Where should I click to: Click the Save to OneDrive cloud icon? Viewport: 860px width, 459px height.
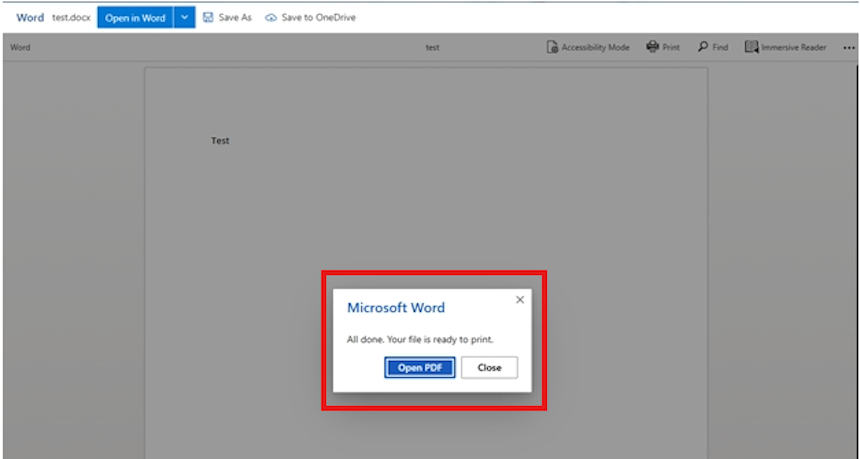pos(270,18)
